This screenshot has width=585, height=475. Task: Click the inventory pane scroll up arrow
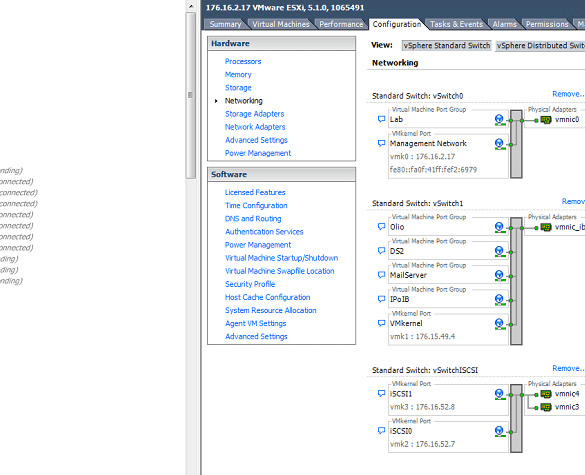[191, 6]
